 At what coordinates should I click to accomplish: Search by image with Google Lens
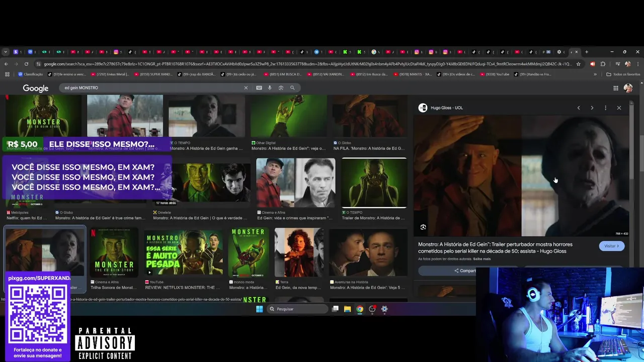(281, 87)
